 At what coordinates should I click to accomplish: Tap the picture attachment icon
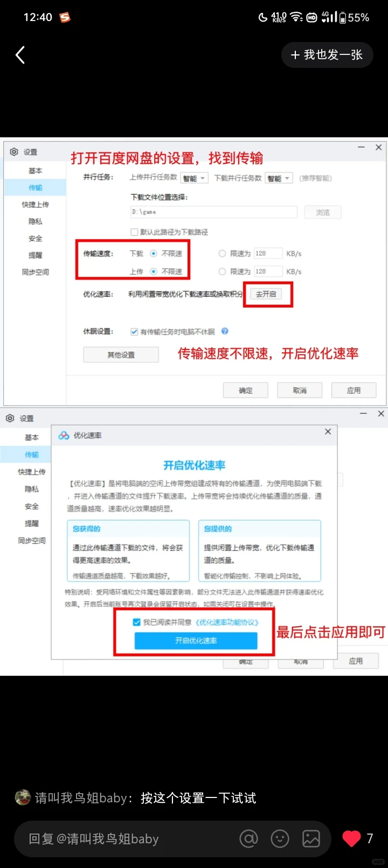(x=311, y=838)
